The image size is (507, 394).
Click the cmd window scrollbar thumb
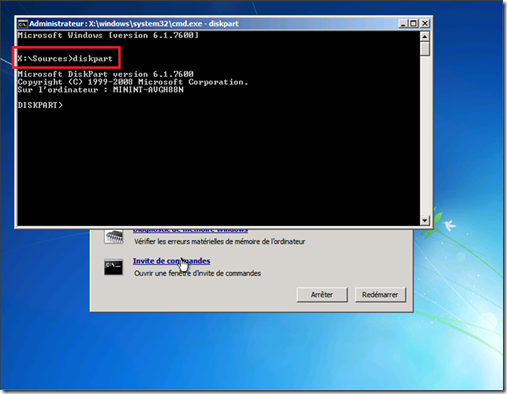click(425, 49)
